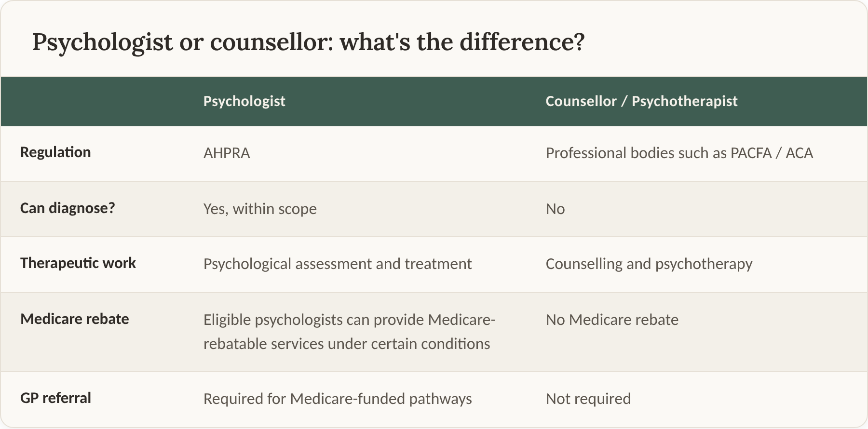Click the word "difference?" in the title
Screen dimensions: 868x429
click(x=522, y=42)
